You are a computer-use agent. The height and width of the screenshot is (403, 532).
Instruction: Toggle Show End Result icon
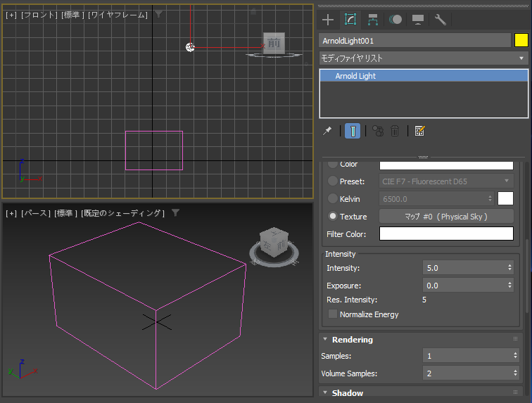coord(353,131)
